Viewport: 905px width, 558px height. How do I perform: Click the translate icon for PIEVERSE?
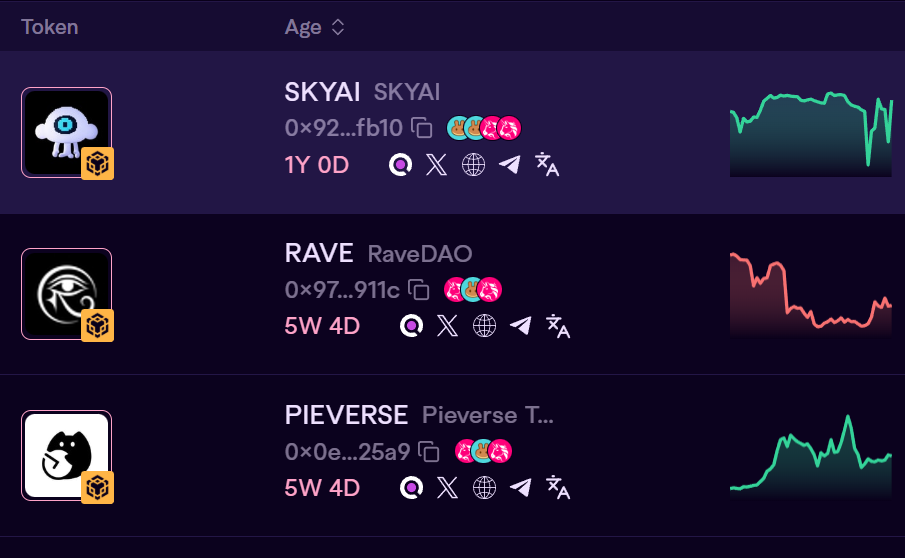(x=558, y=488)
